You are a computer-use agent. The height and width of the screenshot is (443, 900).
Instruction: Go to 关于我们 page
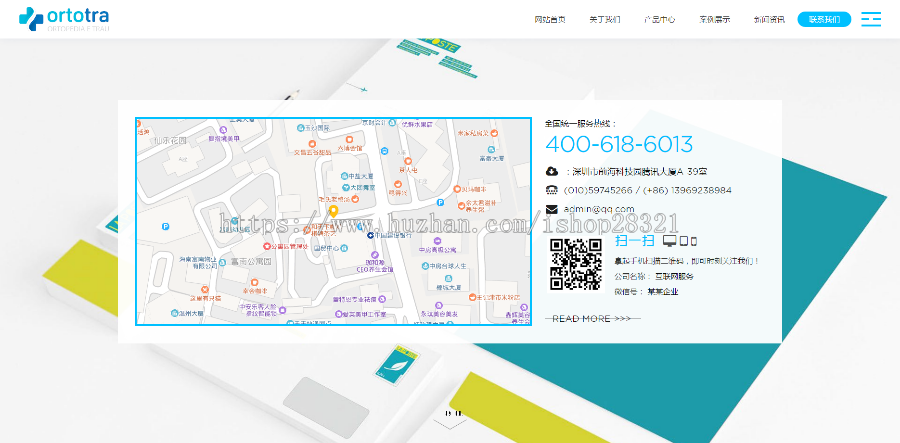604,19
